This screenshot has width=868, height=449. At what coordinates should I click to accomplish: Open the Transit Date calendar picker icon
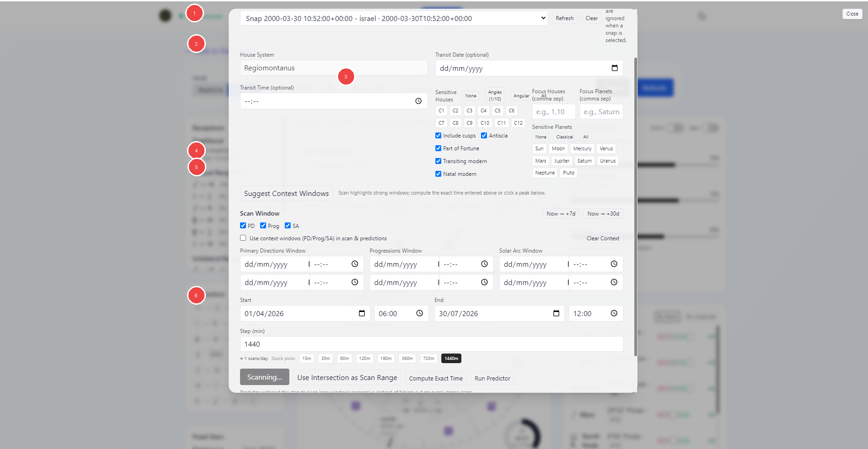614,68
